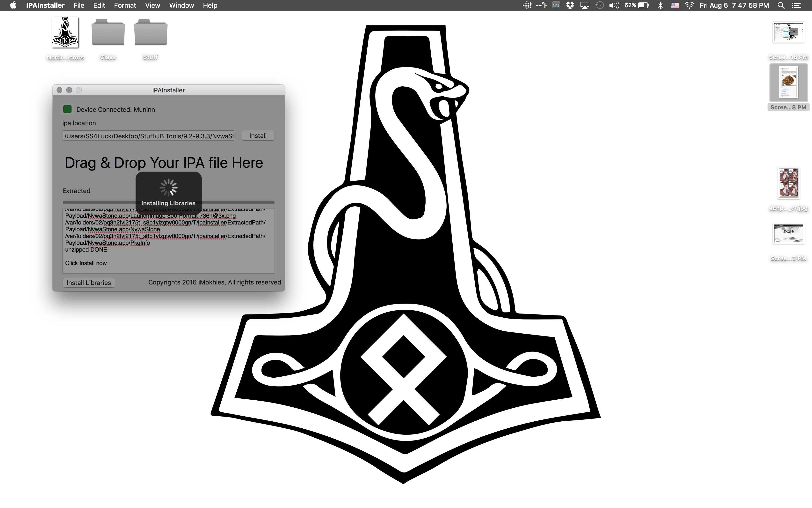Click the 'unzipped DONE' log line
Viewport: 812px width, 508px height.
86,250
